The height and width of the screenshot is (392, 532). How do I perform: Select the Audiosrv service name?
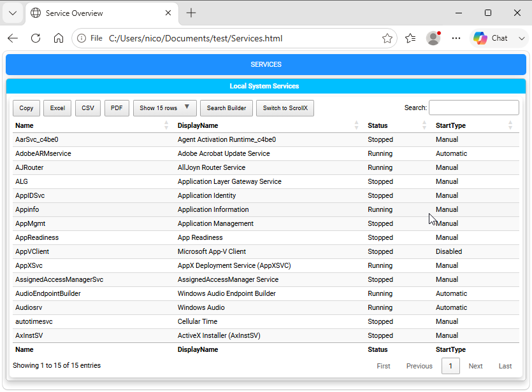(29, 307)
